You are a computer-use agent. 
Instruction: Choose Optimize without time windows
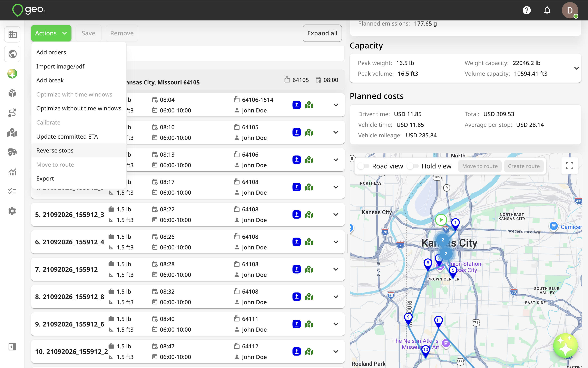pyautogui.click(x=79, y=108)
